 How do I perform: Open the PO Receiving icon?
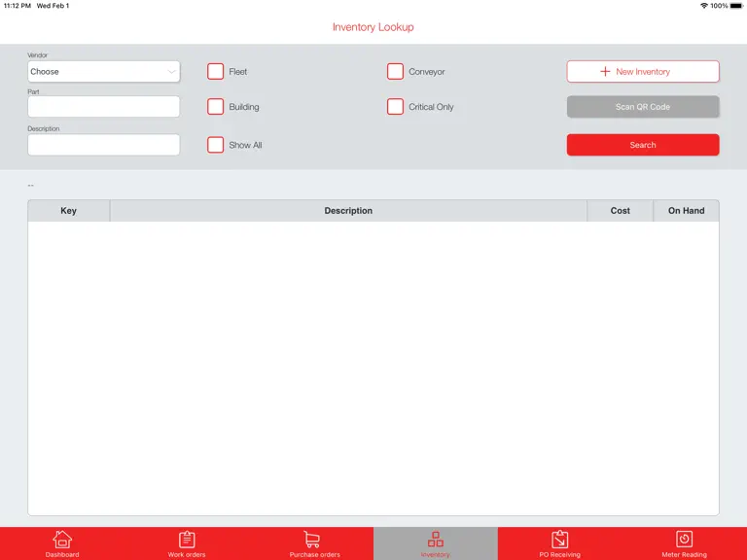[560, 540]
